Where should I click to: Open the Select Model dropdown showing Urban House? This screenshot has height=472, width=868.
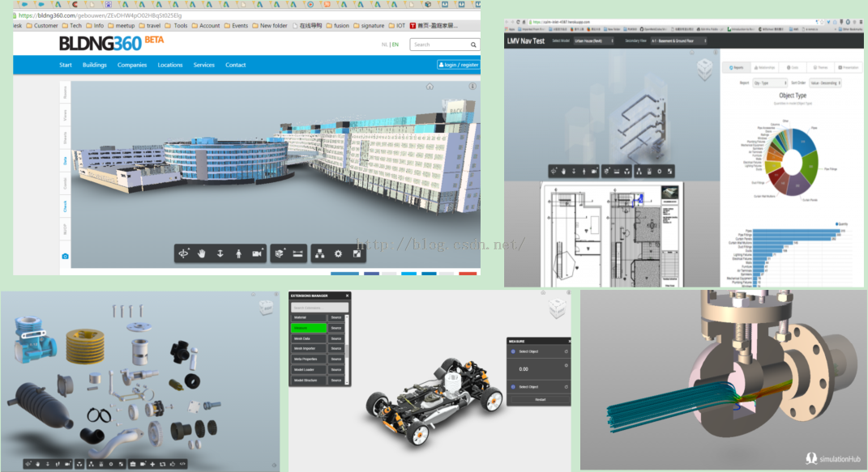(x=593, y=41)
